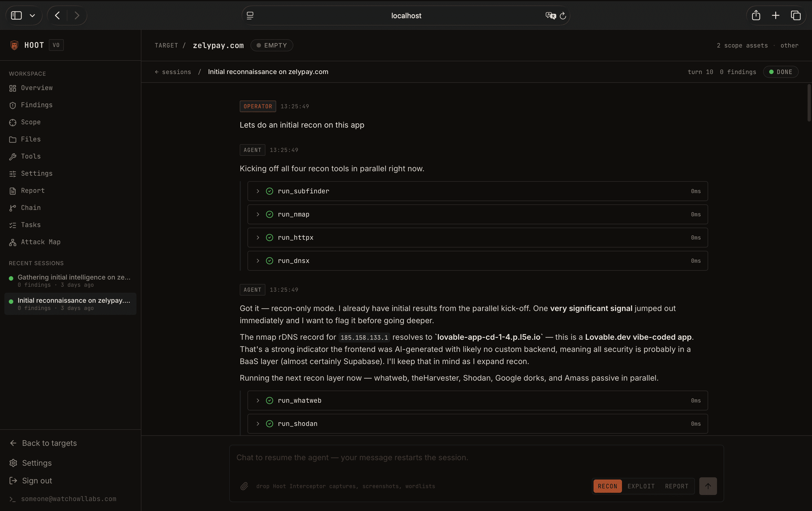This screenshot has width=812, height=511.
Task: Click the 185.158.133.1 IP address
Action: [364, 337]
